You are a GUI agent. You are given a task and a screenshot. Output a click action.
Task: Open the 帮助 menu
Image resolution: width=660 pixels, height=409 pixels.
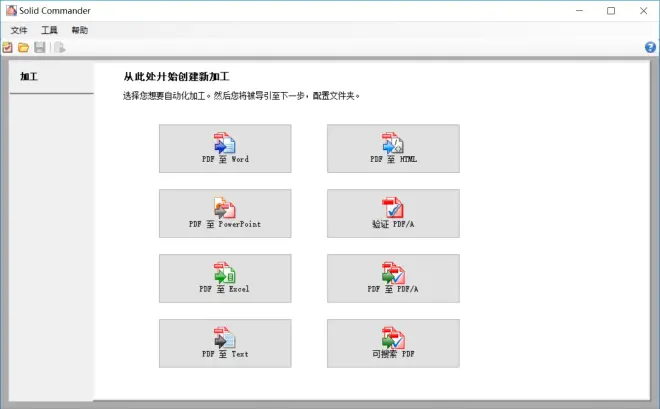[80, 30]
